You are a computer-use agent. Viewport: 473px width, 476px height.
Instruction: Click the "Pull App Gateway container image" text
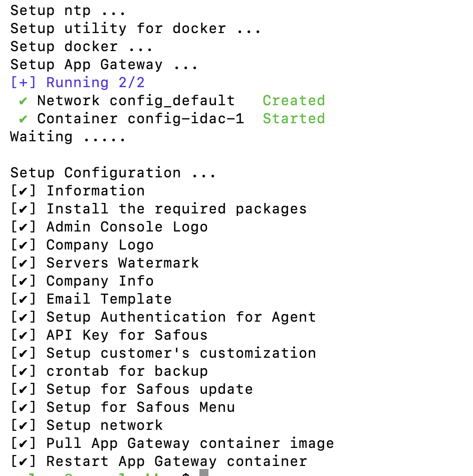coord(190,443)
